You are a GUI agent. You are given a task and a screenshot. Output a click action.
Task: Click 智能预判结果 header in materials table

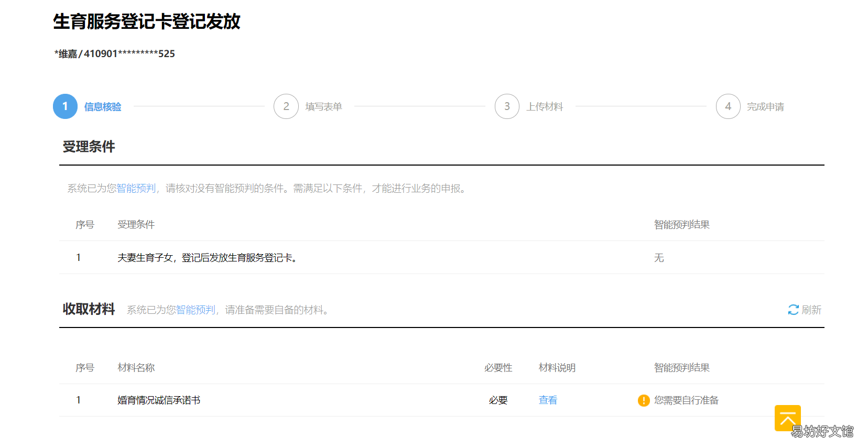coord(682,368)
